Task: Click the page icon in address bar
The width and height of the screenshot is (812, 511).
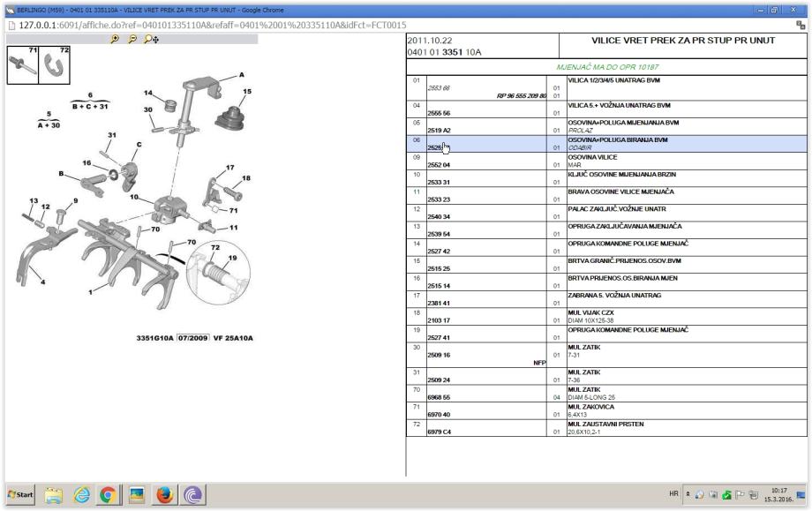Action: pos(11,25)
